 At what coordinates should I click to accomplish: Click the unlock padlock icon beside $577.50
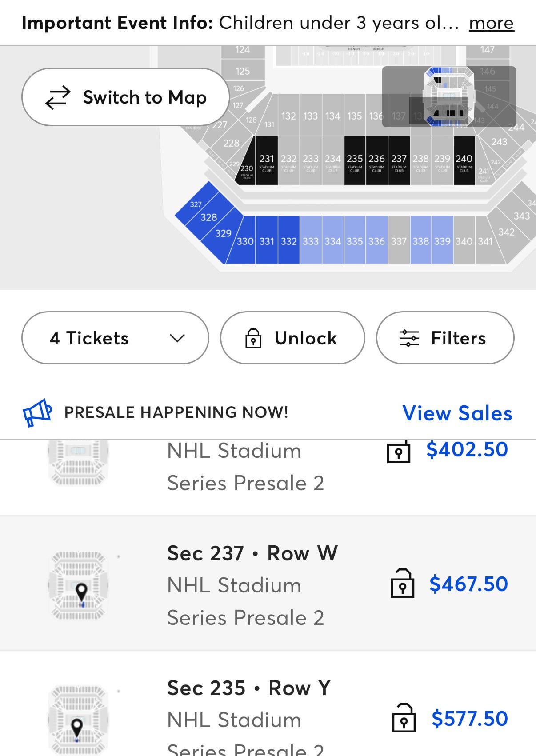click(404, 718)
